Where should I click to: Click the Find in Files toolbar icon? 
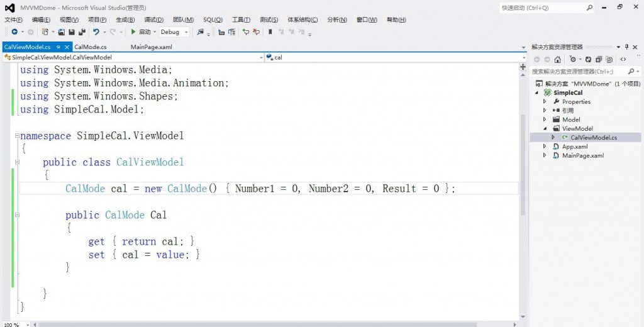(x=200, y=31)
